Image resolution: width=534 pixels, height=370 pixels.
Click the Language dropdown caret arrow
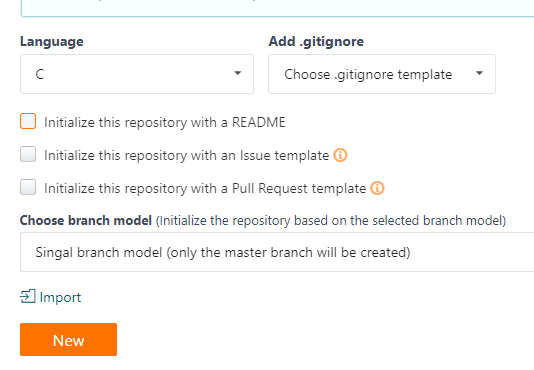pos(238,73)
